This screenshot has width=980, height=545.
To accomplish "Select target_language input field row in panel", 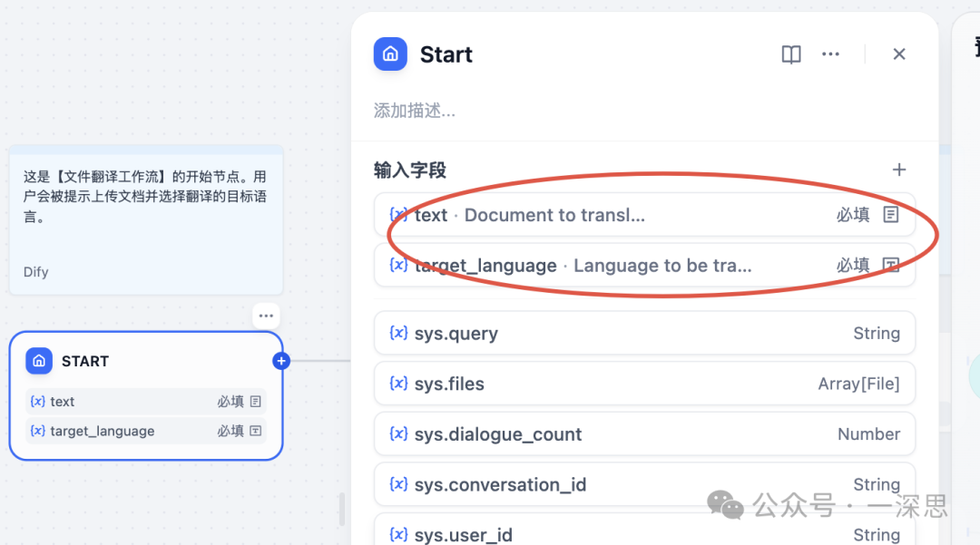I will (x=644, y=266).
